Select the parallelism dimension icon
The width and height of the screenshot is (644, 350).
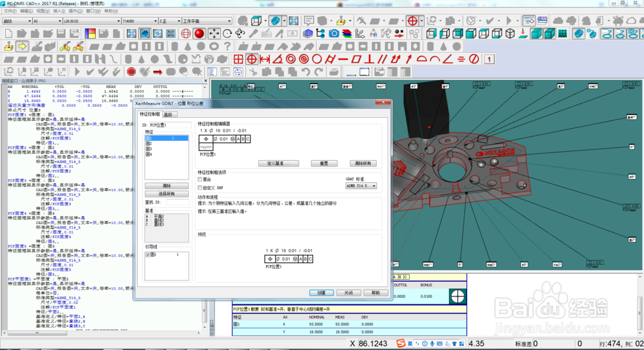click(x=383, y=59)
